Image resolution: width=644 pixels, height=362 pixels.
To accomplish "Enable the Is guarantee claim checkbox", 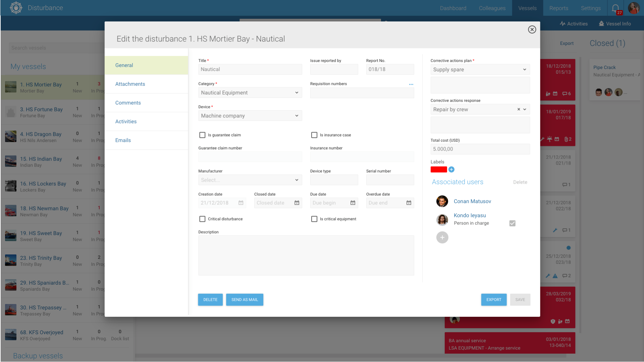I will [x=202, y=135].
